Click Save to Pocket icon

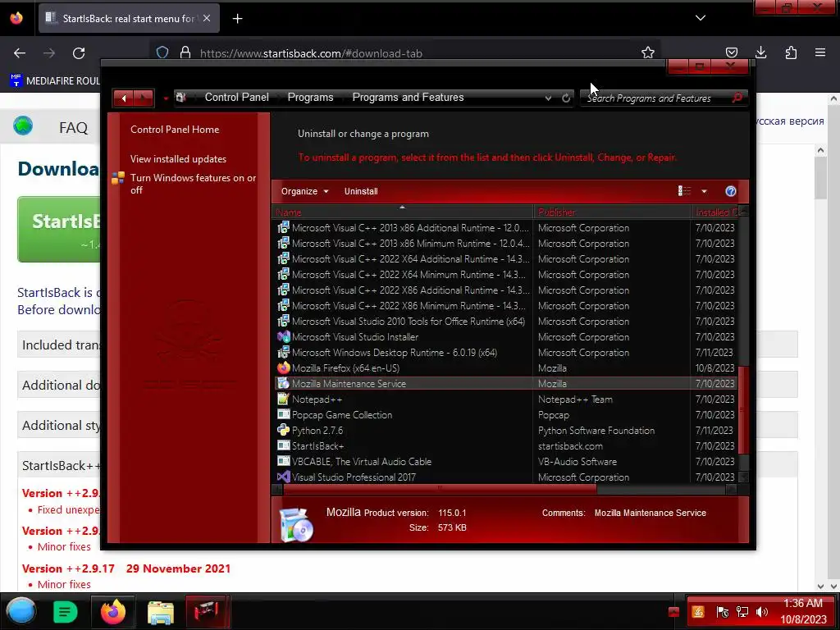731,52
